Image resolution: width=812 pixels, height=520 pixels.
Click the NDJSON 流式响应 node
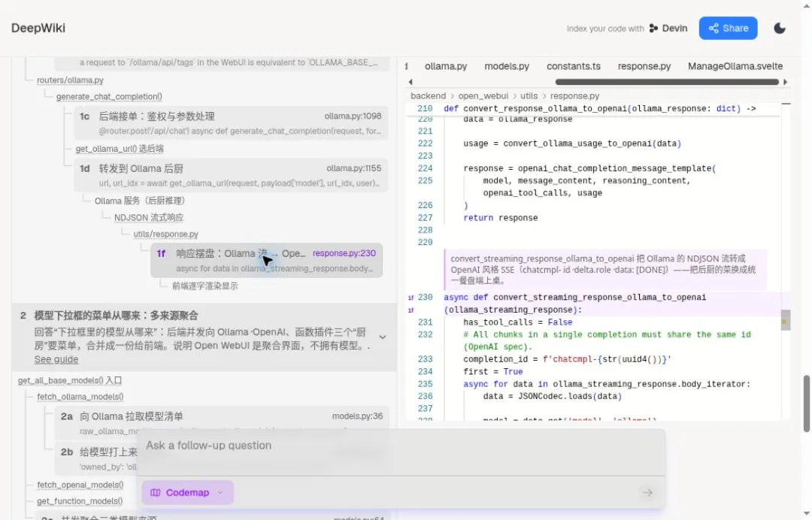(149, 218)
